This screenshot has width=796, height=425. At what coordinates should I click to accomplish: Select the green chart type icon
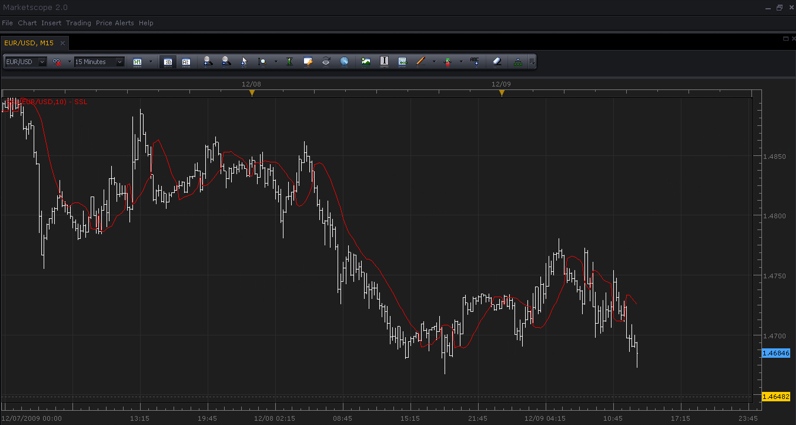(x=137, y=62)
